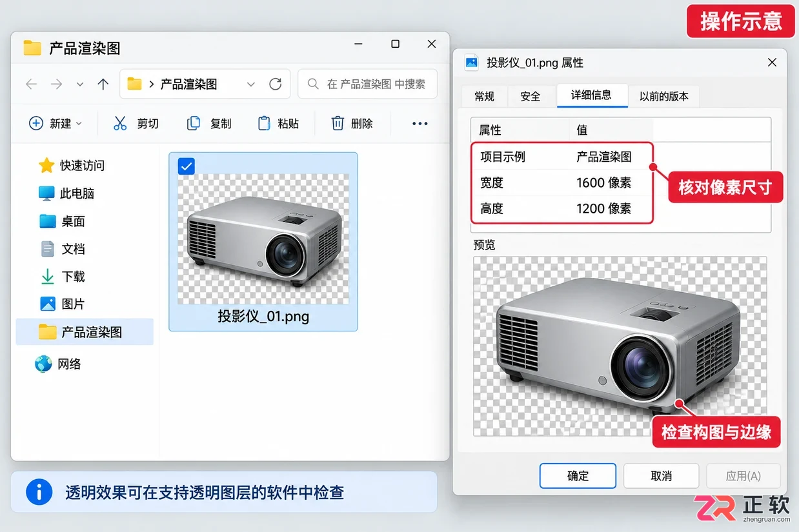Click the folder icon in the Explorer title bar
The width and height of the screenshot is (799, 532).
point(32,48)
